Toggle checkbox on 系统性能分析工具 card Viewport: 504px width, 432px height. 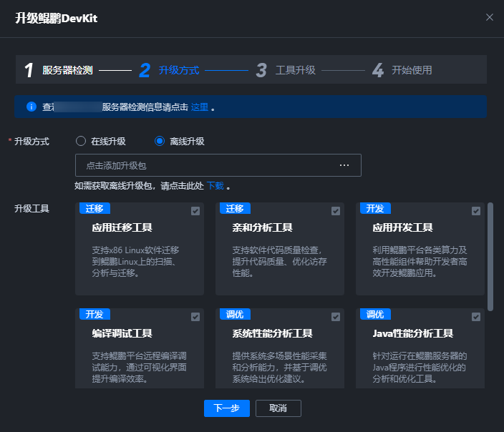pos(336,317)
